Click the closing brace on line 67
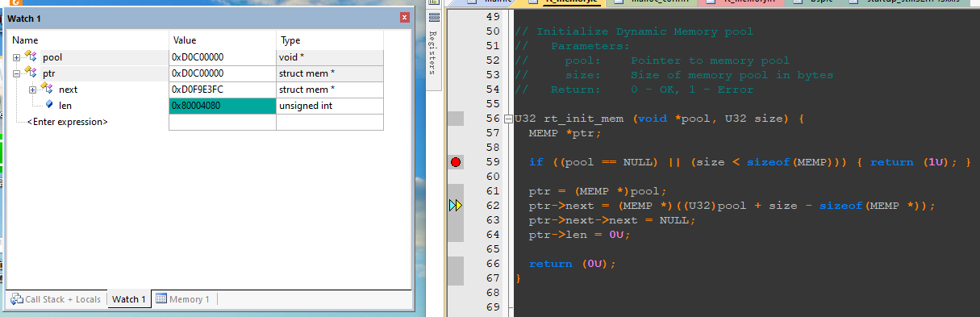Screen dimensions: 980x317 [x=519, y=278]
